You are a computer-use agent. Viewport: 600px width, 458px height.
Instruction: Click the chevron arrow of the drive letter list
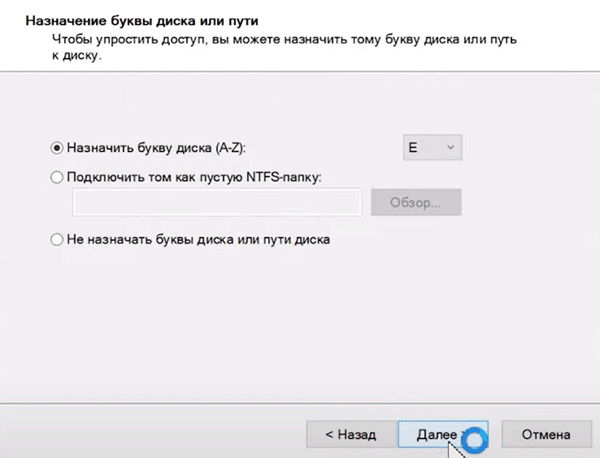[x=450, y=148]
